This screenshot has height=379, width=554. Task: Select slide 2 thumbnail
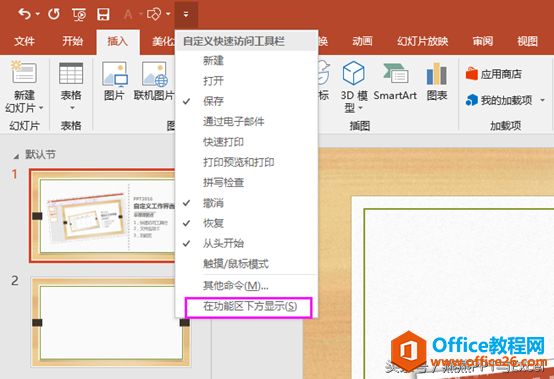pos(111,322)
